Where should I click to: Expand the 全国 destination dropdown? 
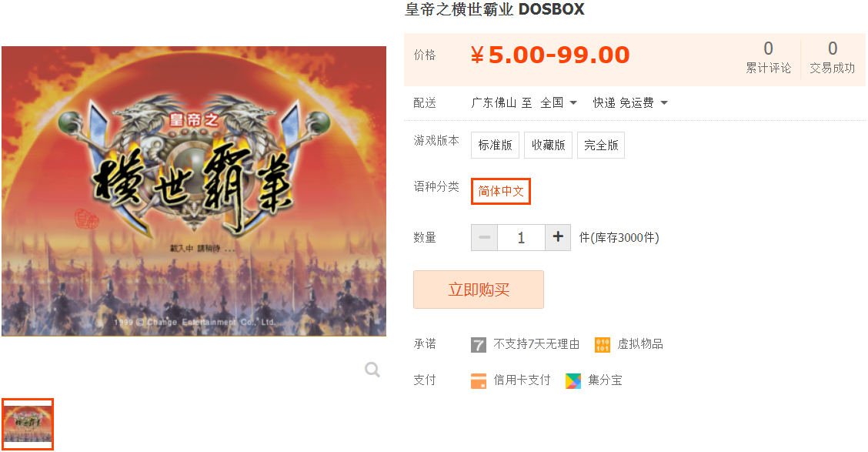[559, 102]
